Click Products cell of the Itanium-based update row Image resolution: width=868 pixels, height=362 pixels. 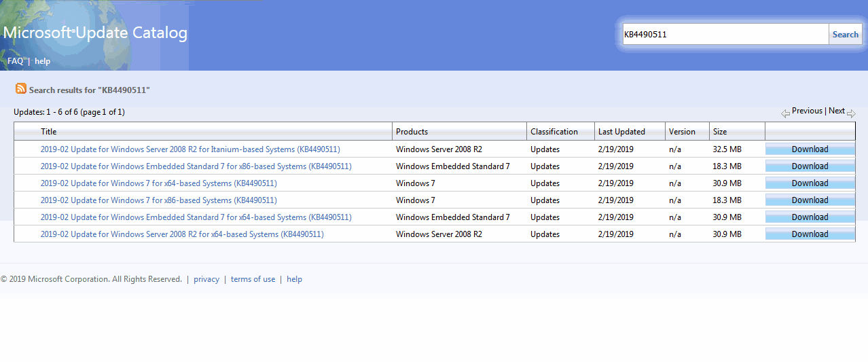tap(439, 149)
